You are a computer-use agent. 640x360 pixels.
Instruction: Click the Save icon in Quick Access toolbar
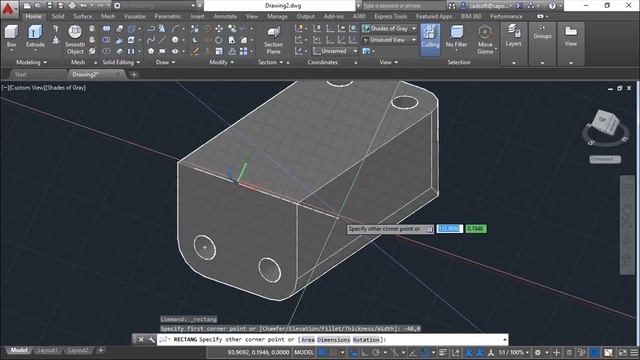[x=49, y=6]
